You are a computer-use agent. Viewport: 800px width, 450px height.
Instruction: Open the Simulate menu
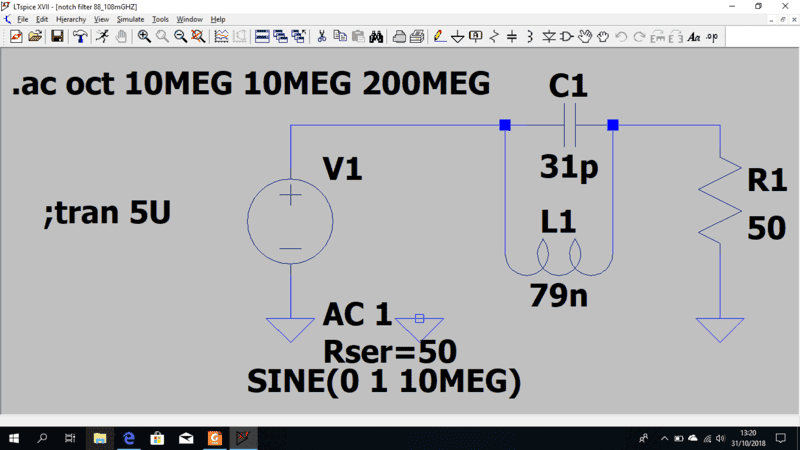[130, 19]
